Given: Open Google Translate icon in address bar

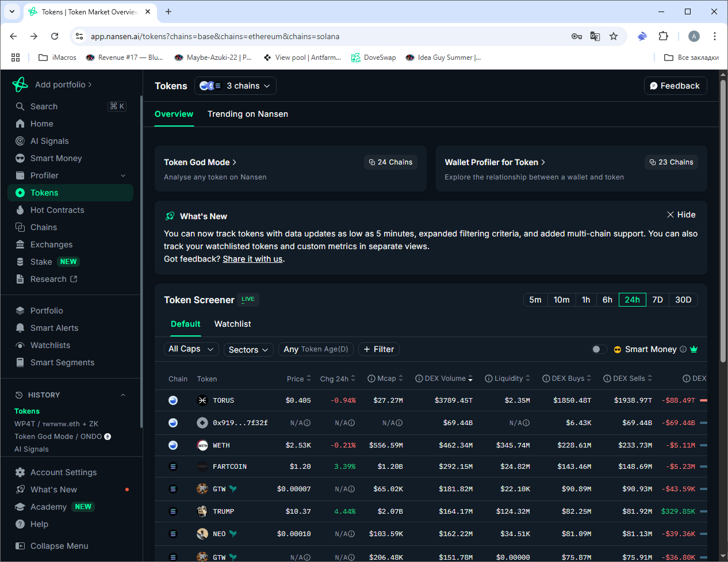Looking at the screenshot, I should tap(595, 36).
